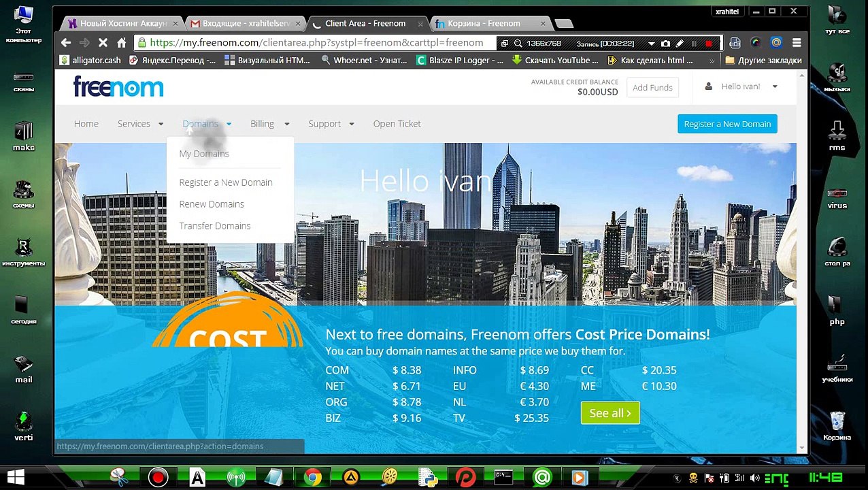The image size is (868, 490).
Task: Switch to the Корзина - Freenom tab
Action: tap(488, 23)
